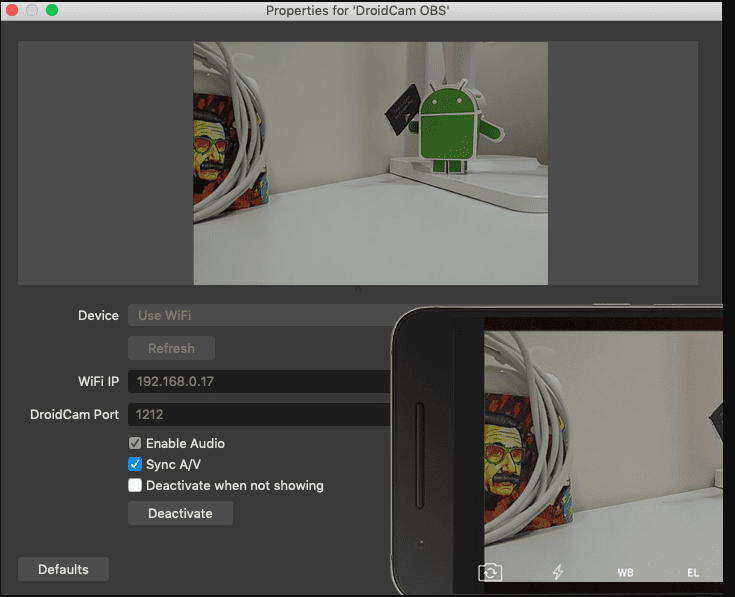
Task: Uncheck the Sync A/V checkbox
Action: pyautogui.click(x=135, y=464)
